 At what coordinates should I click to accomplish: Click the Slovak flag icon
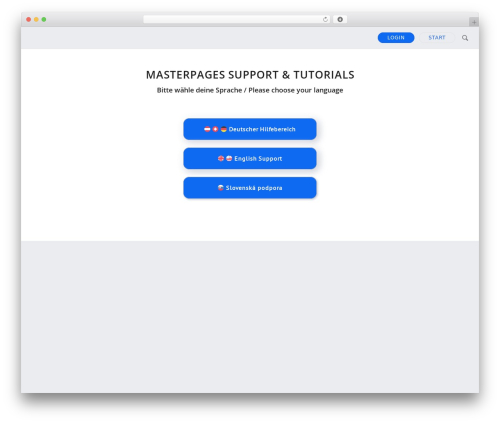pyautogui.click(x=221, y=188)
